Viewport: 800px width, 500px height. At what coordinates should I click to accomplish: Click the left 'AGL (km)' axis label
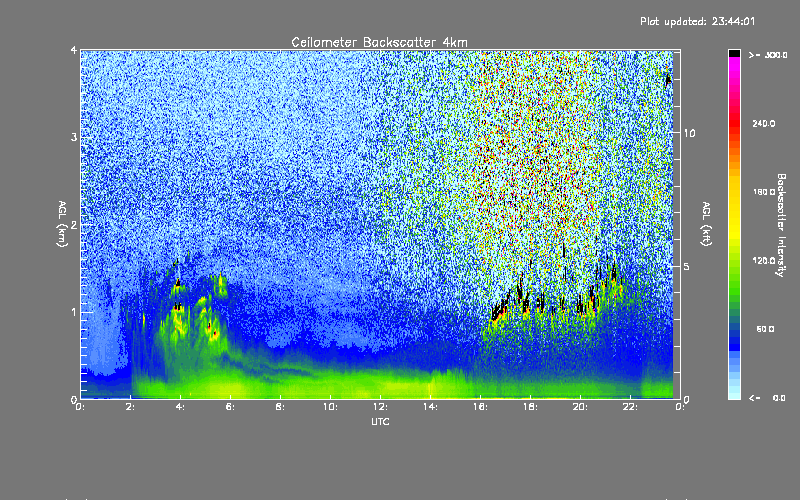[x=62, y=224]
